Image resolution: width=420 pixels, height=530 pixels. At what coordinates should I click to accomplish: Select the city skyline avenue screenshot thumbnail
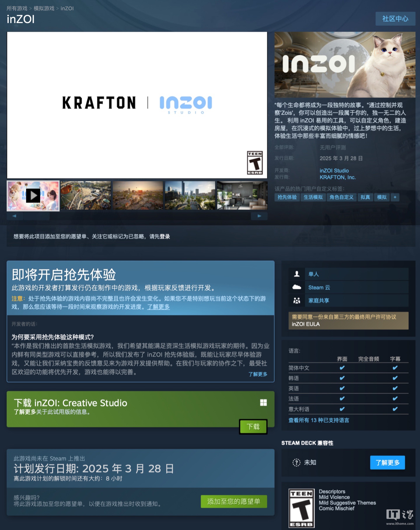(190, 195)
